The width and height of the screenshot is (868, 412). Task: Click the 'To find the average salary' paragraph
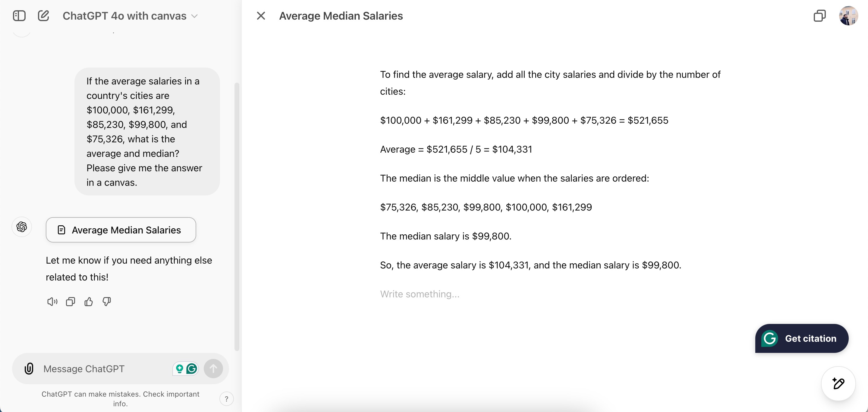tap(550, 83)
